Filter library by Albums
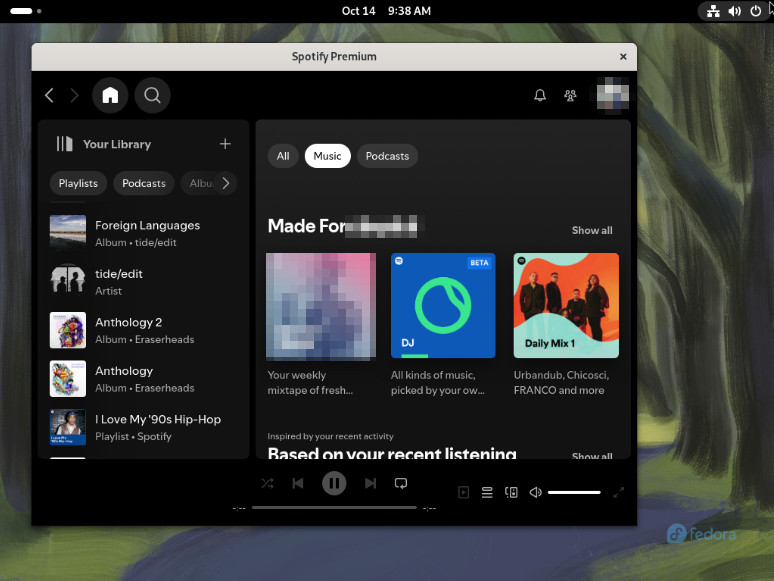 pos(200,183)
